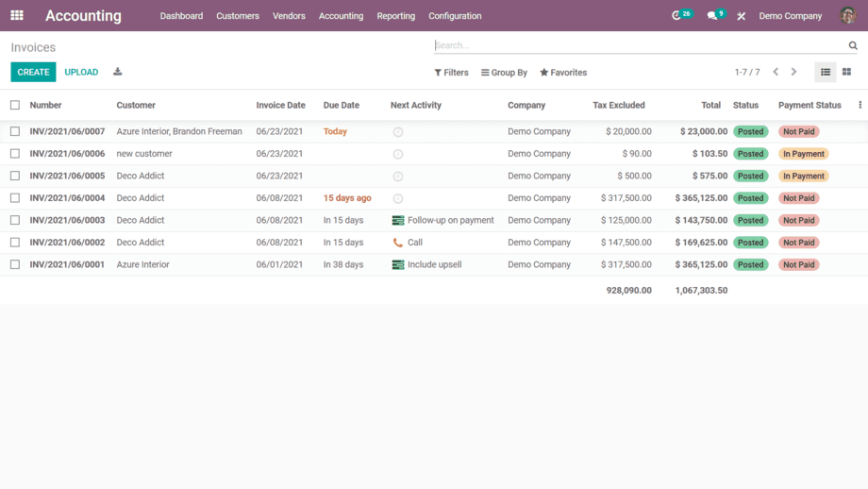This screenshot has height=489, width=868.
Task: Click the phone Call activity icon
Action: tap(398, 243)
